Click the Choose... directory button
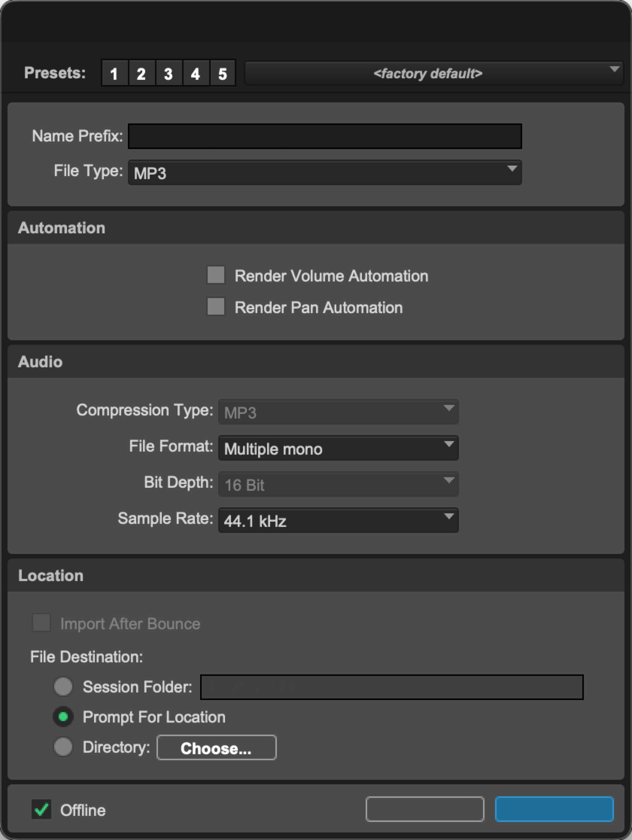Screen dimensions: 632x840 tap(216, 747)
